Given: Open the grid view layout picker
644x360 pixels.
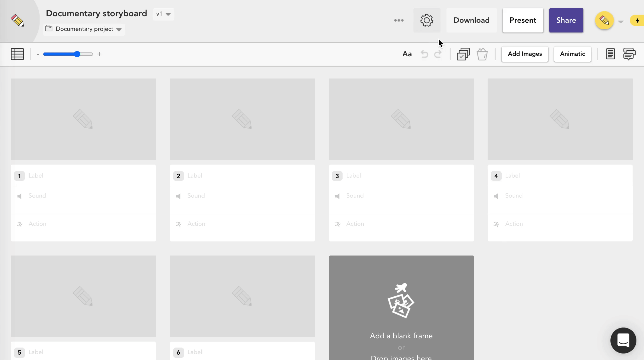Looking at the screenshot, I should click(x=17, y=54).
